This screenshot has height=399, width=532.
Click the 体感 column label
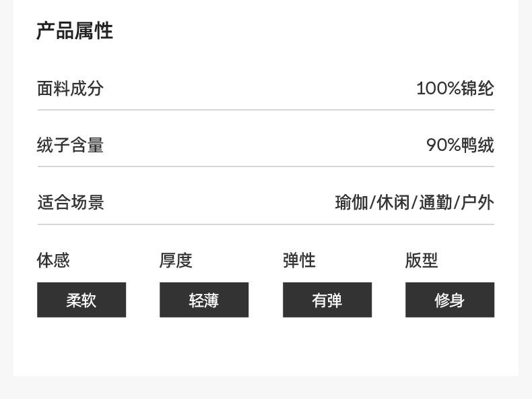(54, 260)
